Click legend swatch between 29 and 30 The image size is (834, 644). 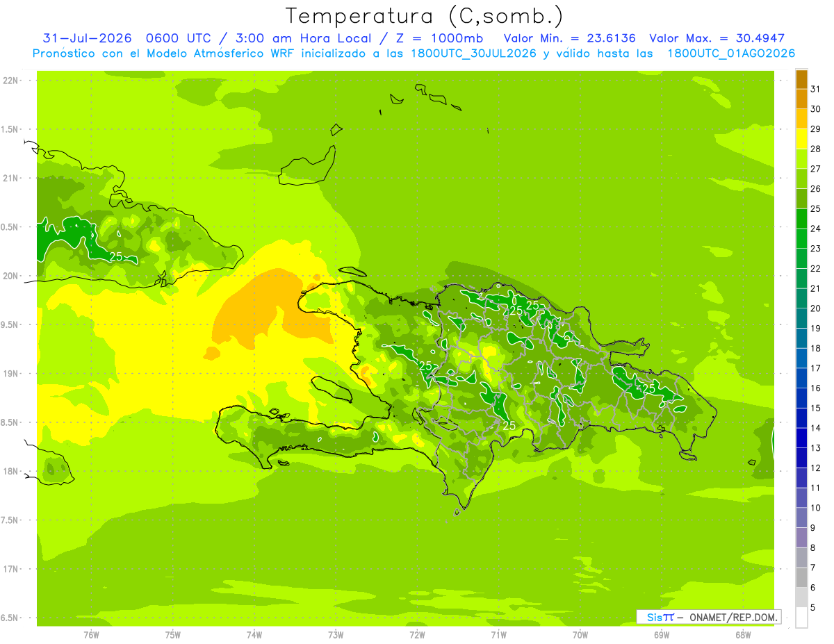click(801, 119)
